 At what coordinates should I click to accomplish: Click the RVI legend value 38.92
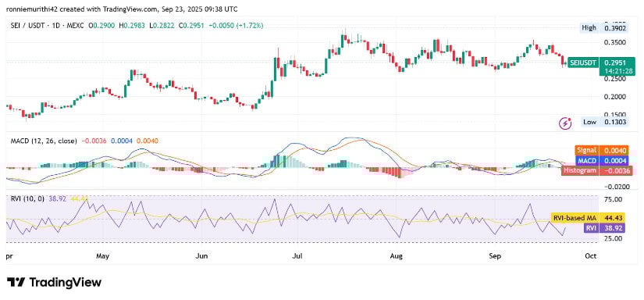(x=58, y=199)
